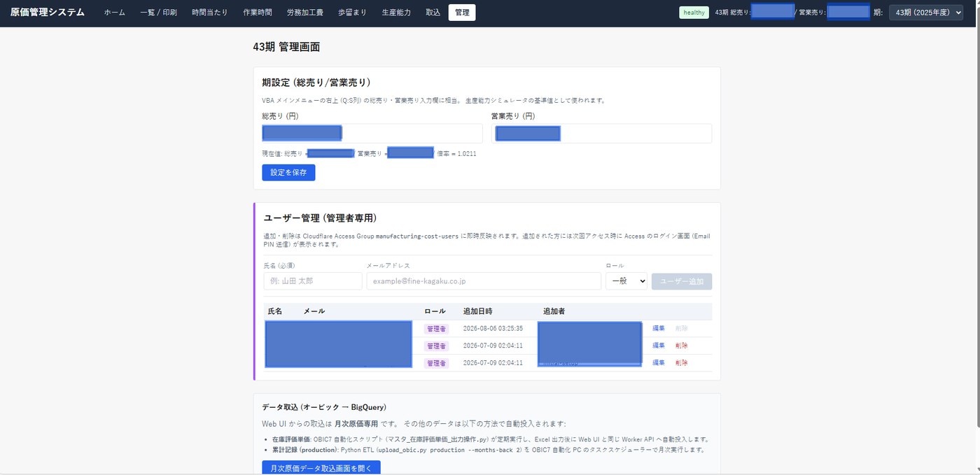The width and height of the screenshot is (980, 475).
Task: Switch to 作業時間 tab
Action: (257, 13)
